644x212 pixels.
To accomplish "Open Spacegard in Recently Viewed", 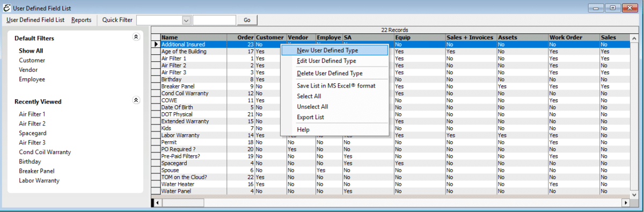I will point(32,133).
